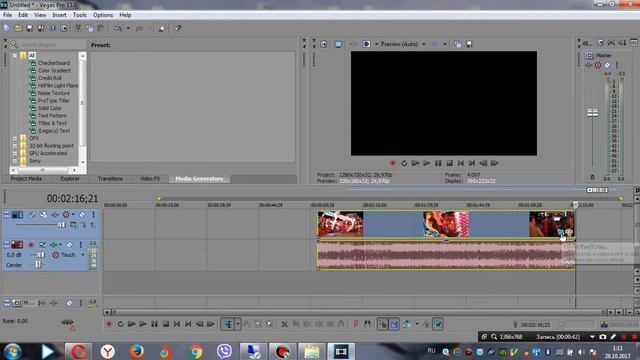
Task: Select the Solid Color generator
Action: point(50,108)
